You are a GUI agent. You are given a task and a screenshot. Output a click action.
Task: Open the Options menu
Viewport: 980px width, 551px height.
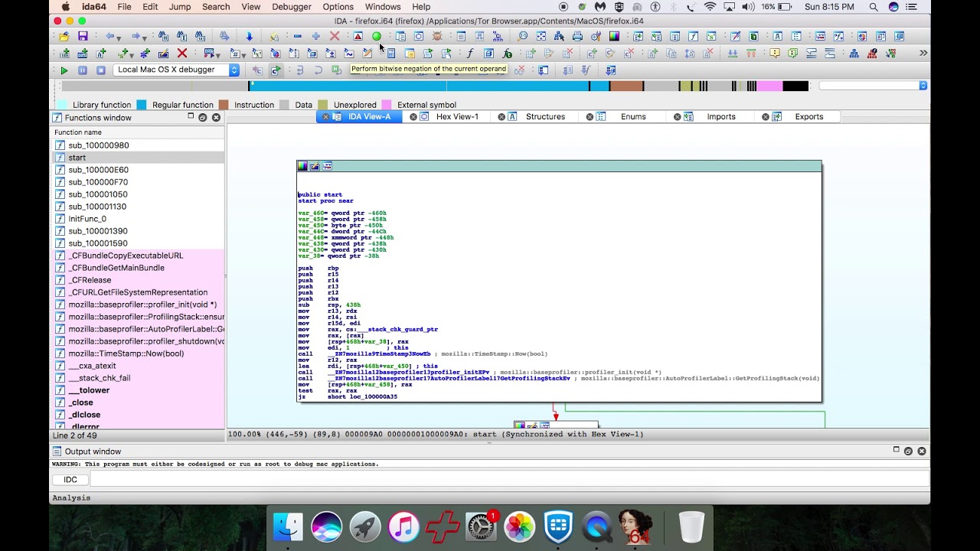click(338, 7)
